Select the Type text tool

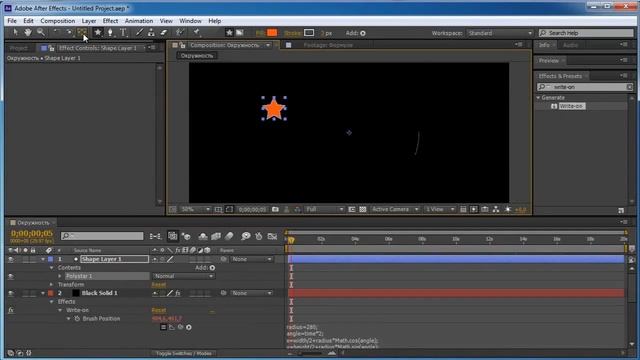123,32
